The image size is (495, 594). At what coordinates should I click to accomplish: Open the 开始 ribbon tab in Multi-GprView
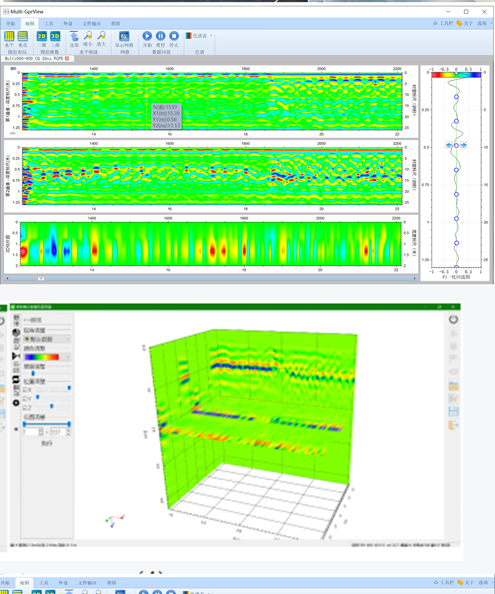pyautogui.click(x=11, y=23)
